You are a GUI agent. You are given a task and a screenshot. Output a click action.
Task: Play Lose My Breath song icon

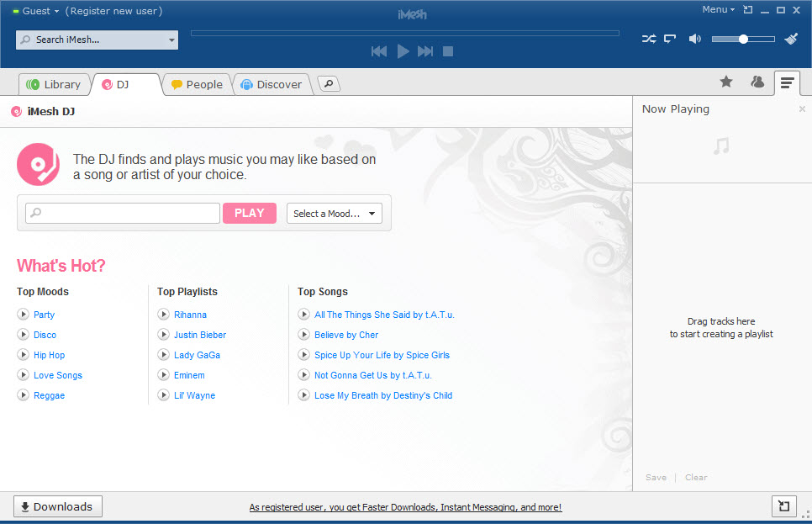coord(303,395)
